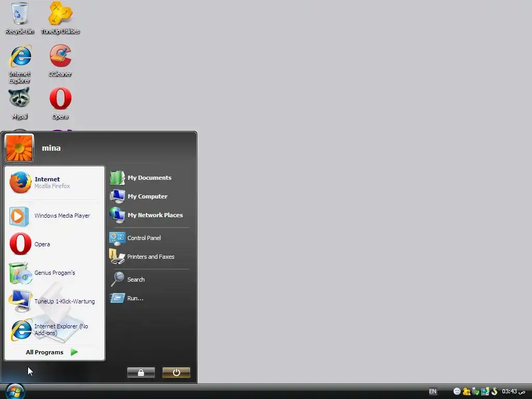The image size is (532, 399).
Task: Click the Run window icon
Action: (x=117, y=298)
